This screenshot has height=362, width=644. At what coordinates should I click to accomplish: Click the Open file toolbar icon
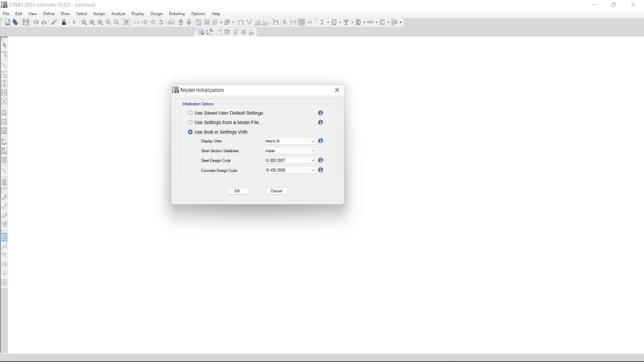[x=15, y=23]
